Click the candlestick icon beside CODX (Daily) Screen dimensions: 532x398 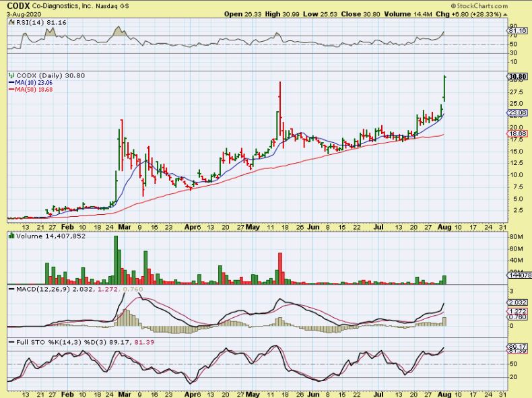(11, 75)
